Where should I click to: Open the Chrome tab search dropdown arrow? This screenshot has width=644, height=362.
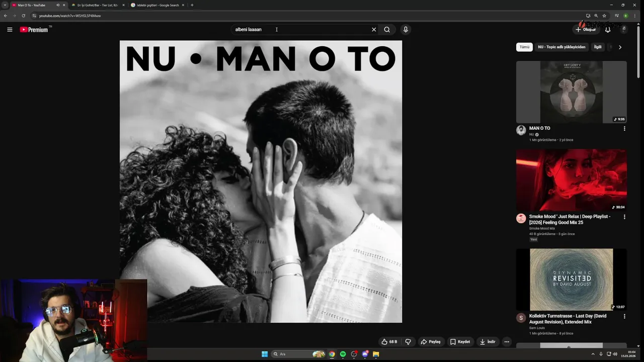(5, 5)
